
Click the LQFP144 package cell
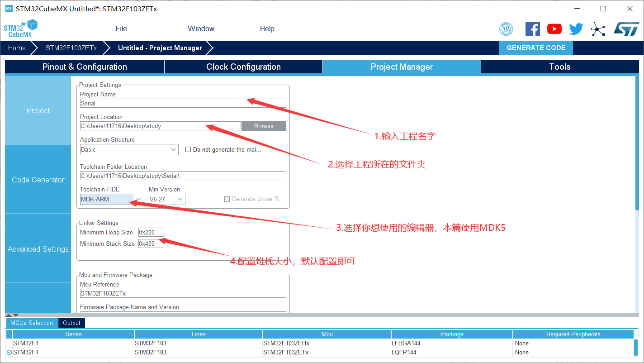(452, 352)
